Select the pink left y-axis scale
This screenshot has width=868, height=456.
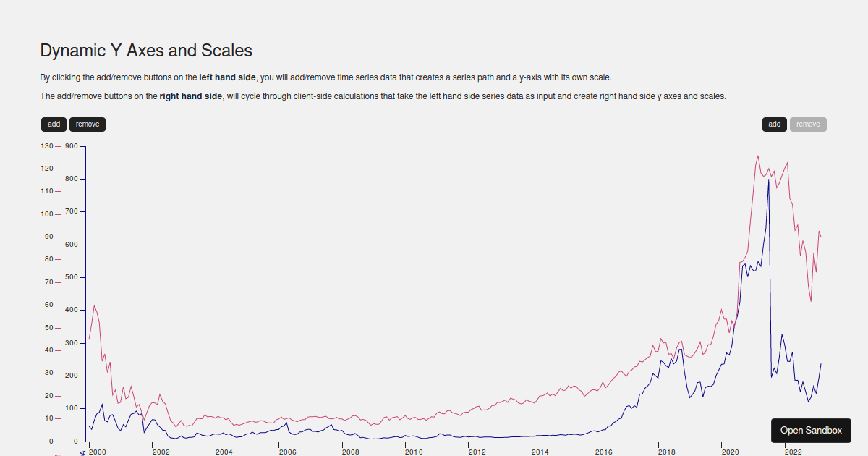(x=61, y=290)
